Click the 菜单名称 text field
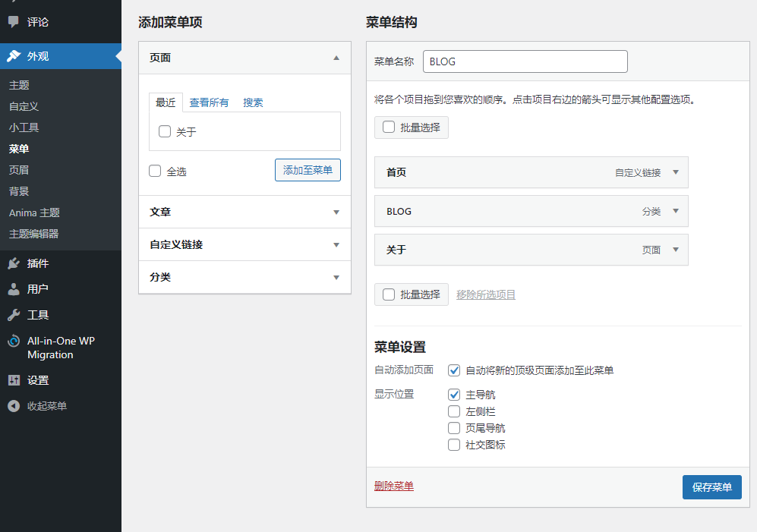 tap(525, 61)
